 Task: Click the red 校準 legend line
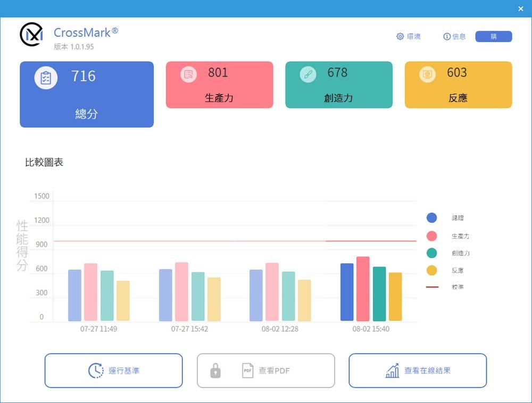[432, 287]
